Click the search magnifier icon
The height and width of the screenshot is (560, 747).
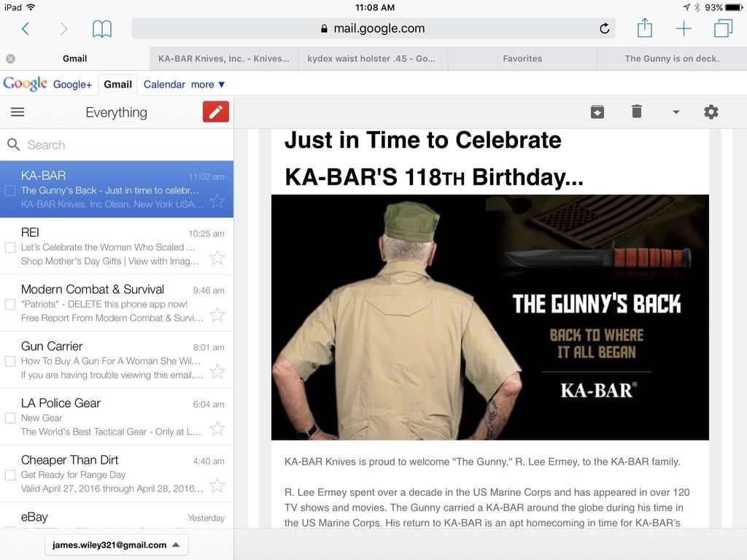[x=13, y=145]
